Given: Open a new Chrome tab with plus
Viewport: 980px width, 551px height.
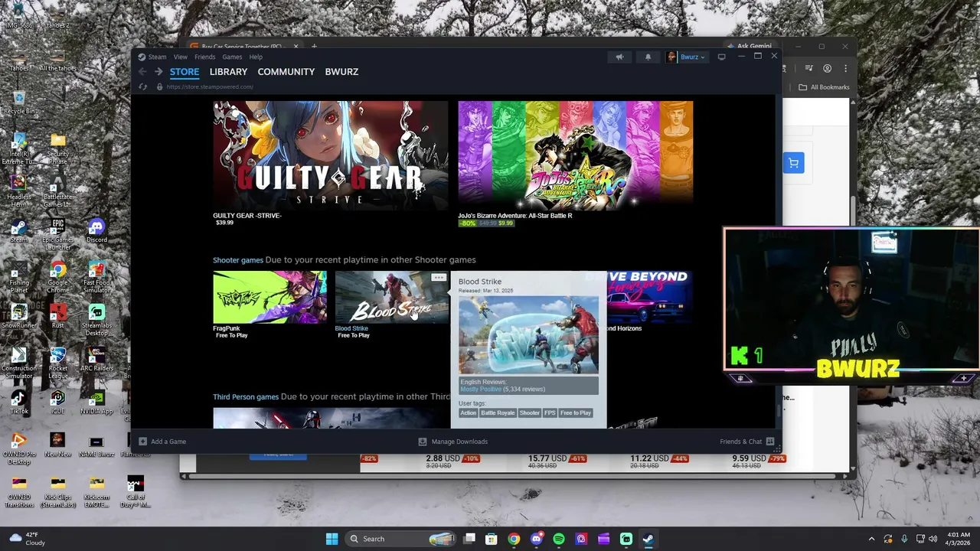Looking at the screenshot, I should [x=314, y=46].
